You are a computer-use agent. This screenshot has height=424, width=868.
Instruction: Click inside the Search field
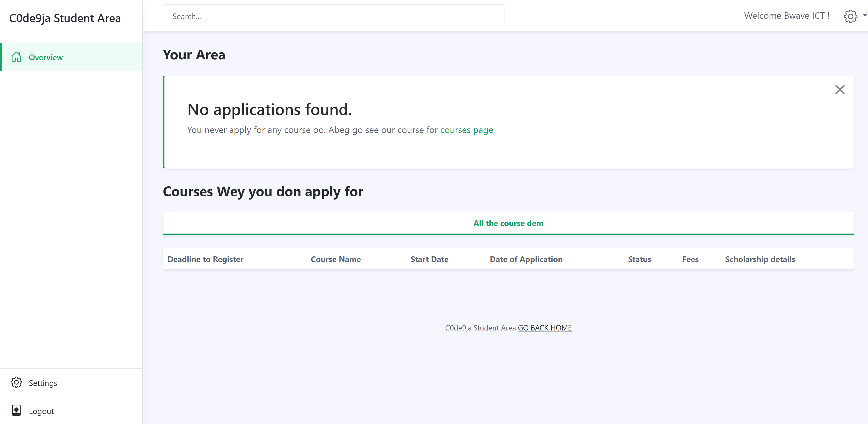coord(333,16)
